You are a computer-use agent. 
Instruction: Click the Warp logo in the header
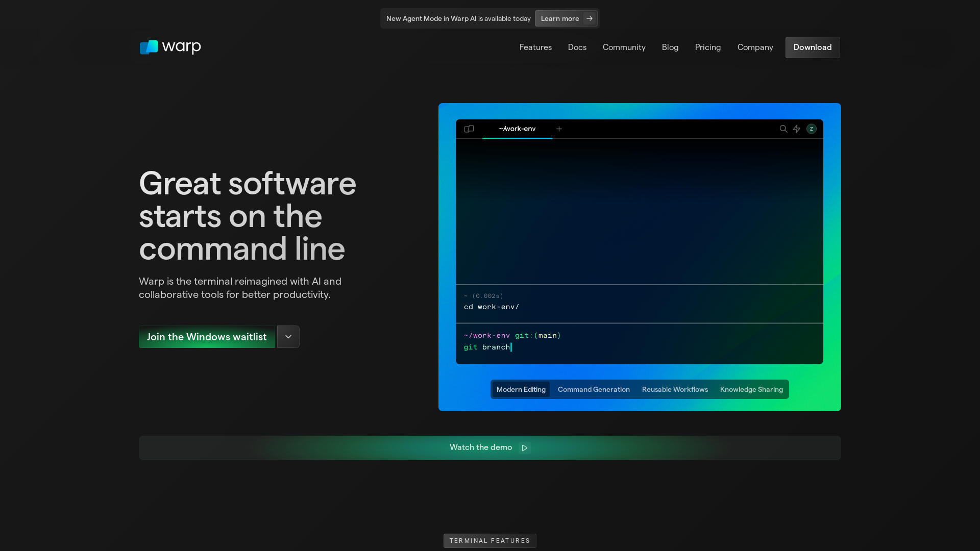pos(170,47)
